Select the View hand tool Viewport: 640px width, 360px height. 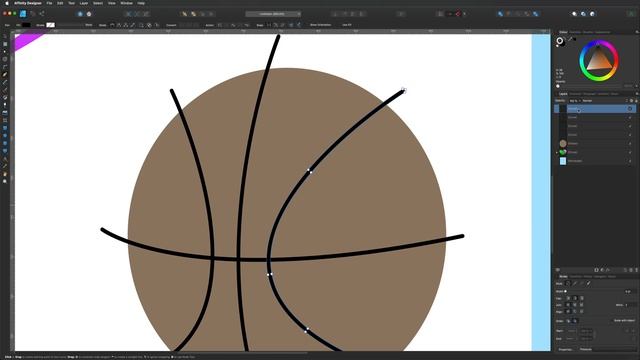5,174
